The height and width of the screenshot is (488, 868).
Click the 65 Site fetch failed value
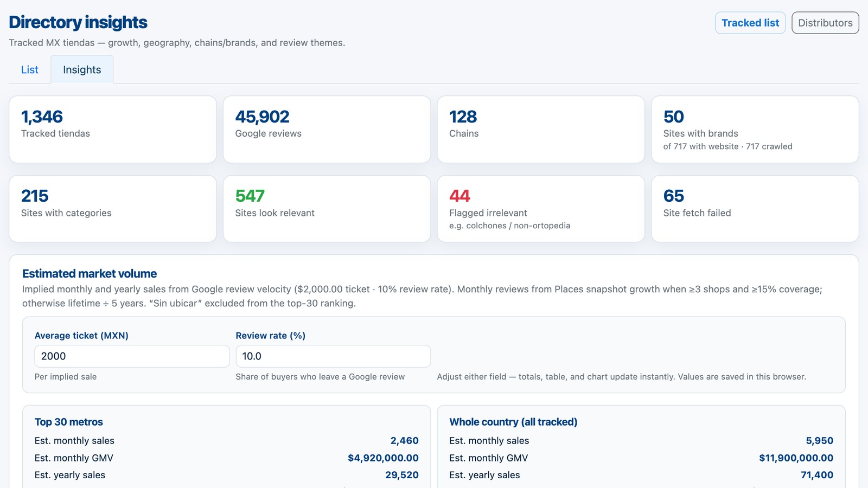click(673, 196)
